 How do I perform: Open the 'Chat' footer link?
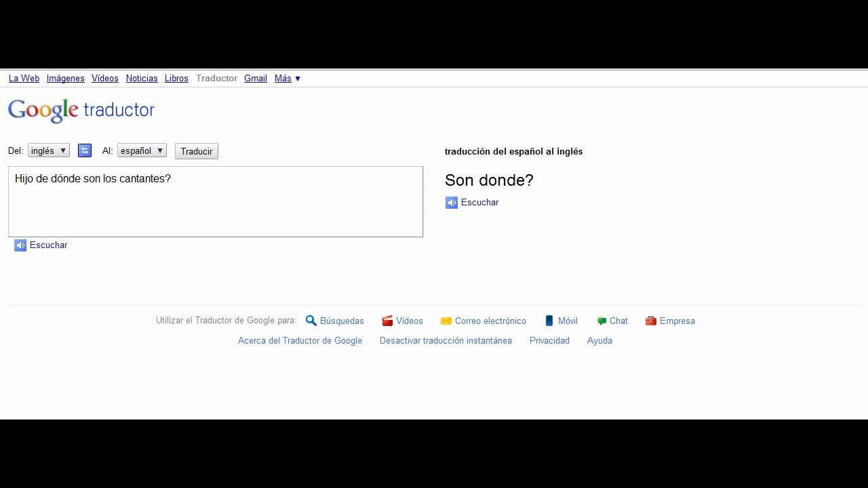[618, 321]
